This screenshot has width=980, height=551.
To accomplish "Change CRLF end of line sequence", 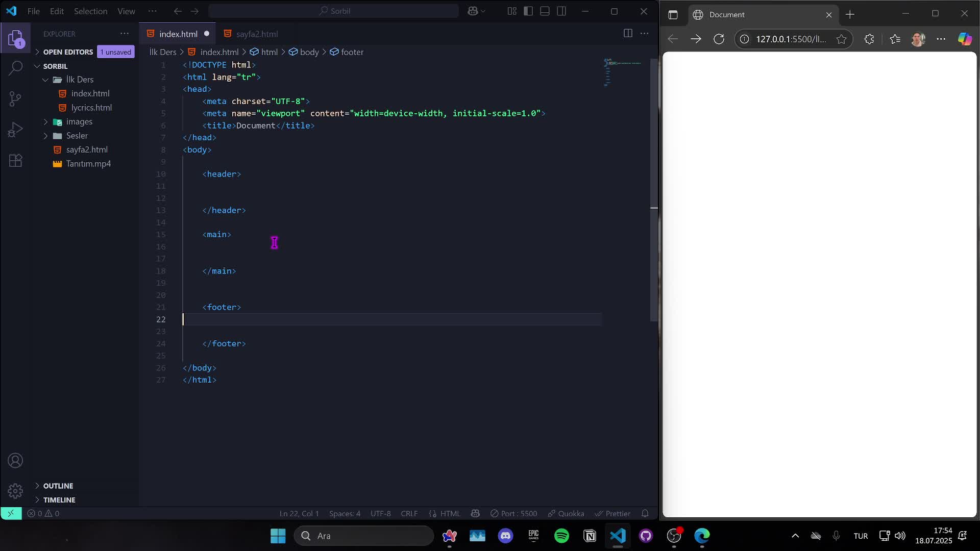I will pos(409,513).
